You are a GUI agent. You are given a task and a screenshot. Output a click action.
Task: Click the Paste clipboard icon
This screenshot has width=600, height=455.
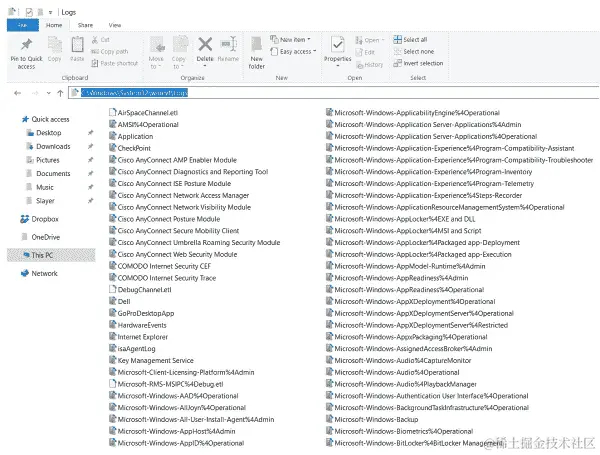pyautogui.click(x=77, y=45)
